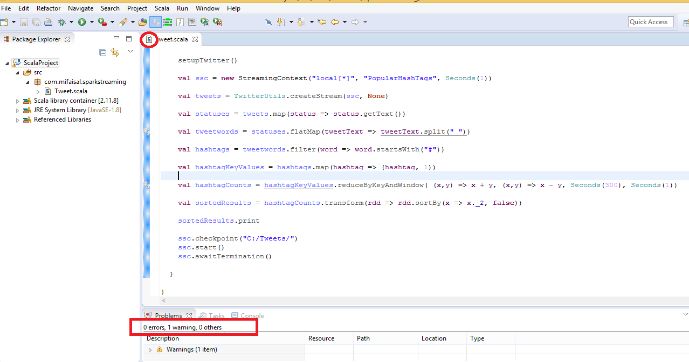Image resolution: width=689 pixels, height=362 pixels.
Task: Open the External Tools dropdown arrow
Action: (112, 22)
